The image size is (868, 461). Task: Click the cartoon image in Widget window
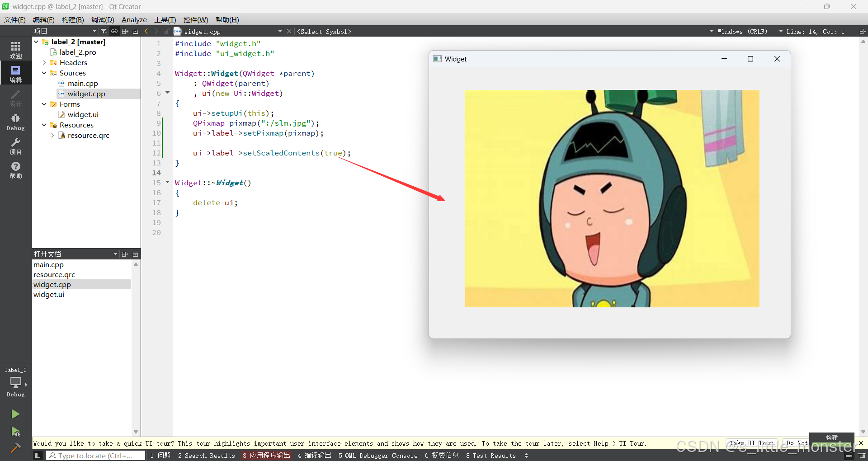click(x=612, y=198)
